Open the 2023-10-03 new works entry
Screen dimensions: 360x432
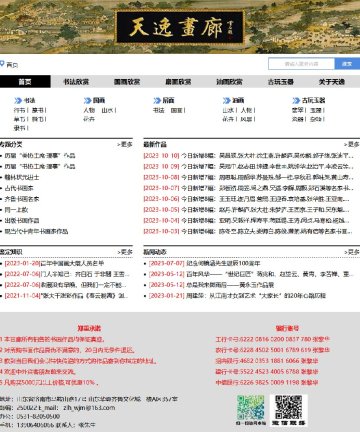248,231
